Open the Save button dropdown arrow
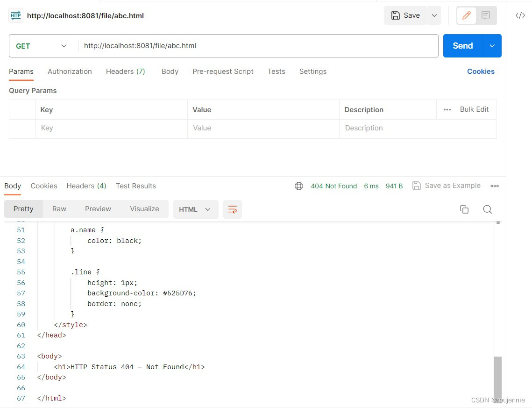 tap(434, 15)
